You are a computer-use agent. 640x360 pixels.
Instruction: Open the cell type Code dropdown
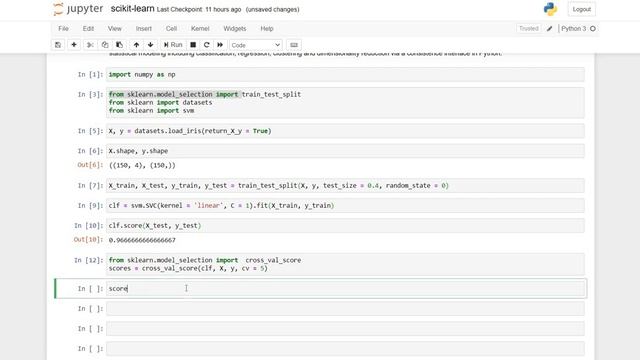pos(256,45)
